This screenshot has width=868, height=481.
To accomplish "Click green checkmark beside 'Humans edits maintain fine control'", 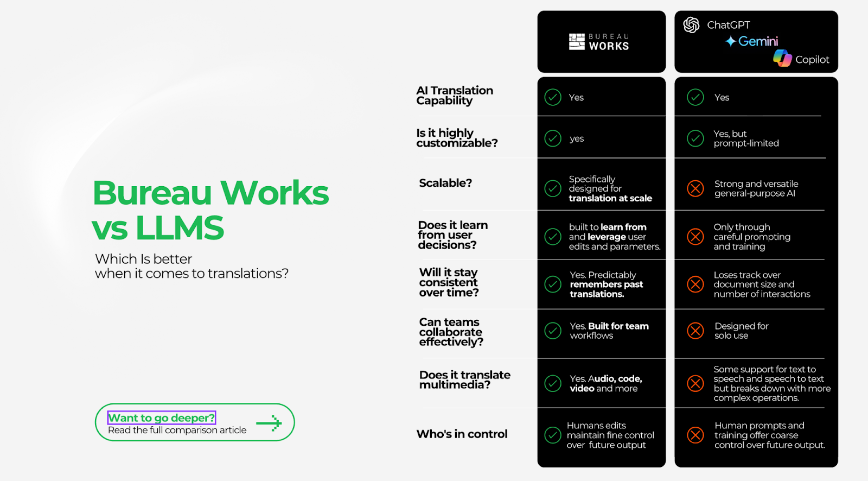I will point(553,435).
